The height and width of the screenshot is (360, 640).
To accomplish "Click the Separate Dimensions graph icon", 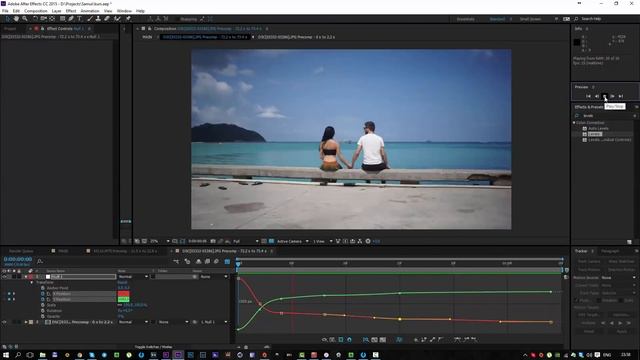I will [x=399, y=340].
